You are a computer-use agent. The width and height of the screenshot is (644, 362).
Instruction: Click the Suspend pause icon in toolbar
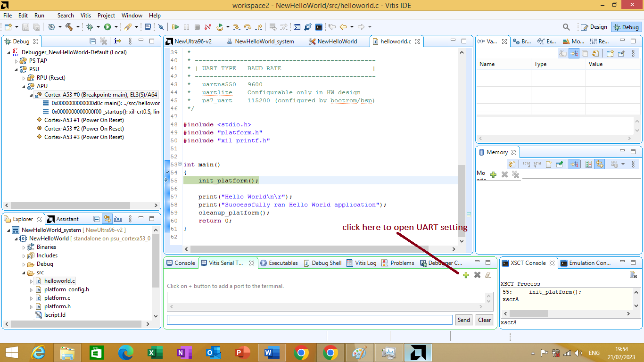tap(186, 27)
